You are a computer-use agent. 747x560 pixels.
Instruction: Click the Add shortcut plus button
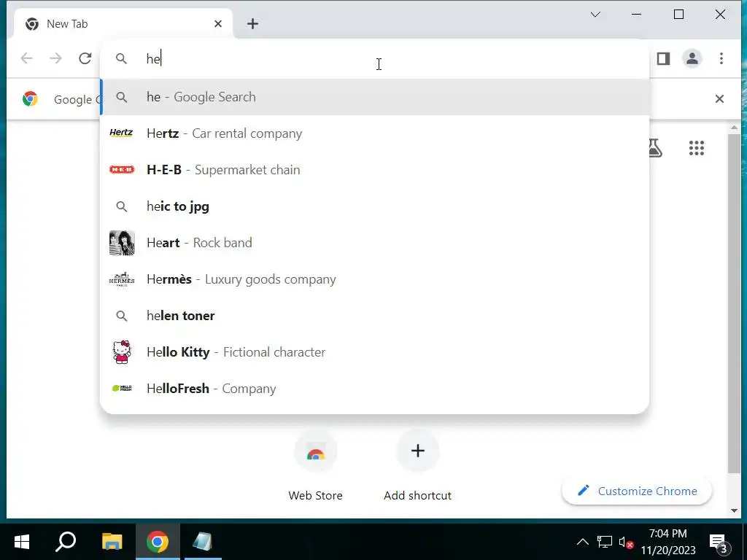click(418, 451)
